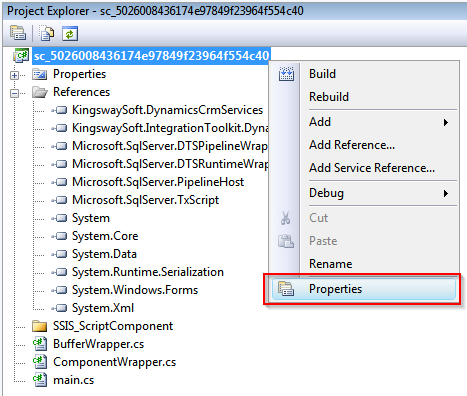Click the Build icon in context menu
This screenshot has height=396, width=467.
click(286, 74)
